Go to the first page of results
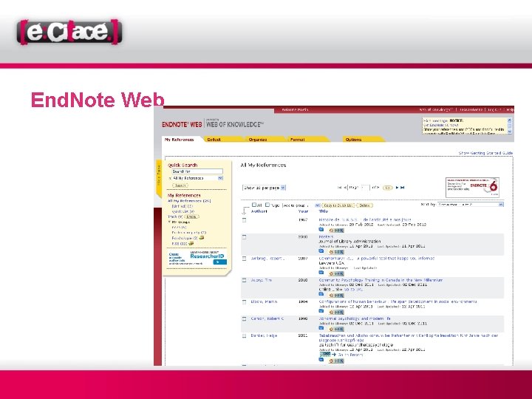Screen dimensions: 532x399 coord(339,187)
